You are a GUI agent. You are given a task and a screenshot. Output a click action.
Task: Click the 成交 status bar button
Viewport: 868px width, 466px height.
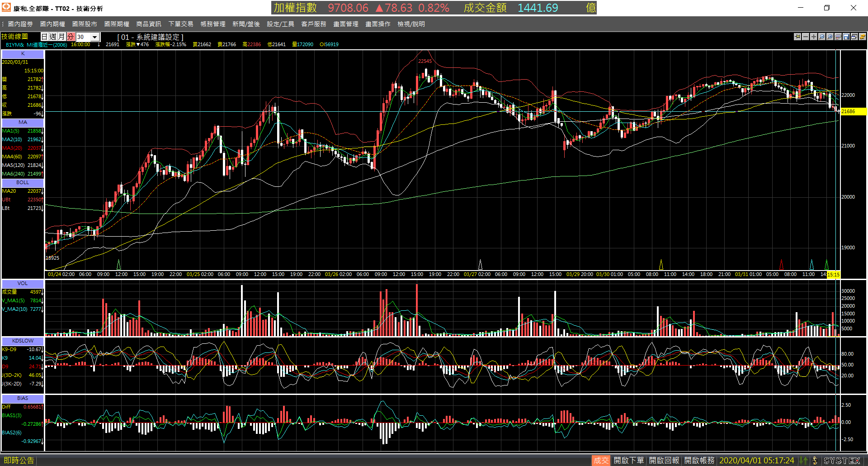(x=601, y=460)
